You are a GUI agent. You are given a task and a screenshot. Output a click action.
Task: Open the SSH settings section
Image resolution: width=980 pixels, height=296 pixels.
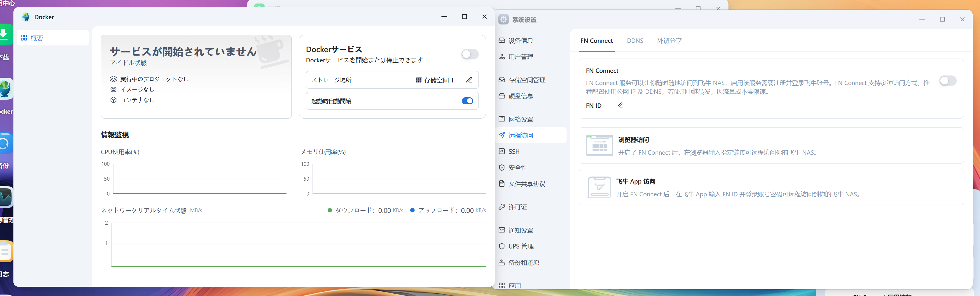pyautogui.click(x=514, y=151)
